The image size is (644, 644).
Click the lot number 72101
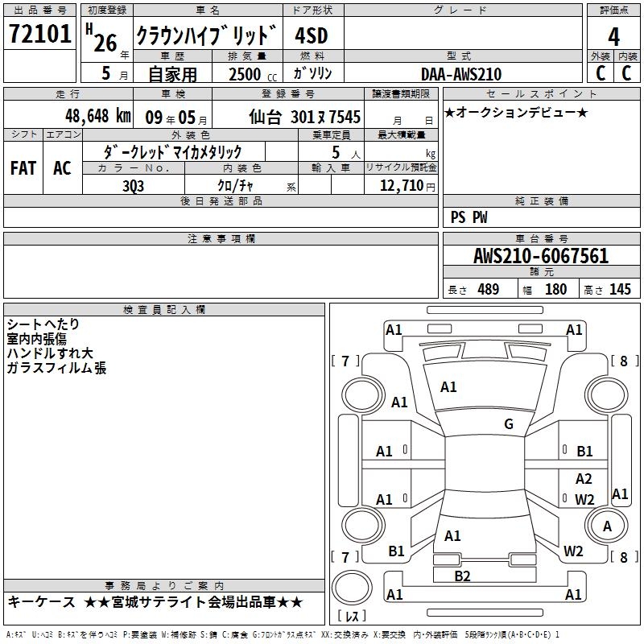pos(39,33)
